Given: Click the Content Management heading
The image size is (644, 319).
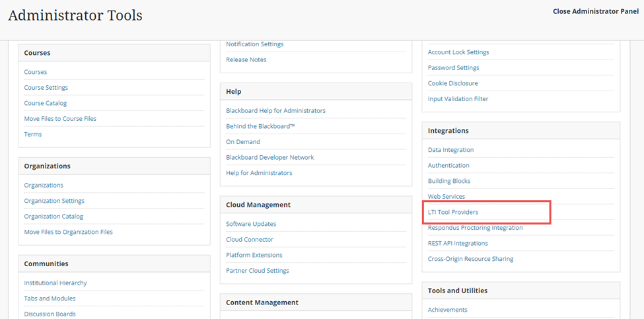Looking at the screenshot, I should point(262,302).
